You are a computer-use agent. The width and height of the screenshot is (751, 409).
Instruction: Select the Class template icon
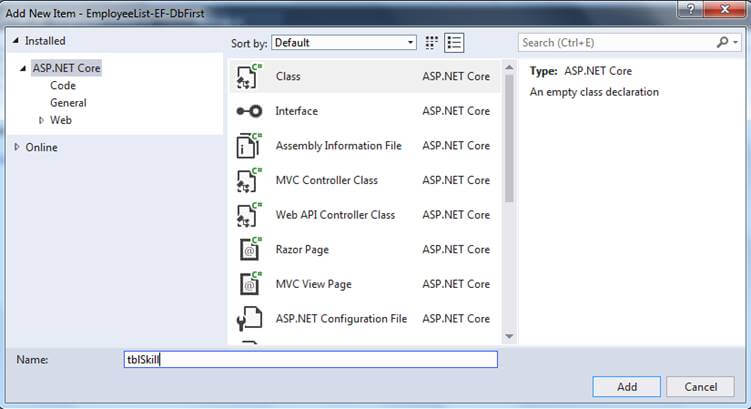(249, 77)
